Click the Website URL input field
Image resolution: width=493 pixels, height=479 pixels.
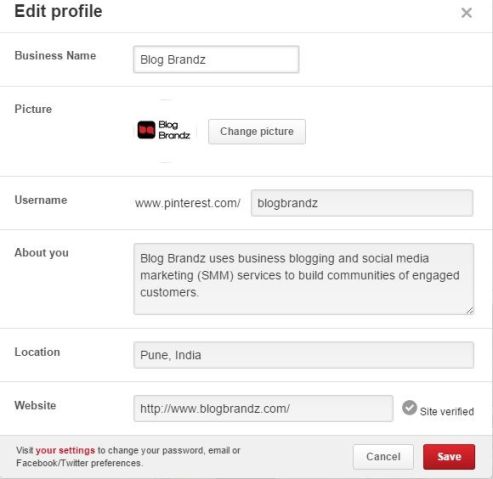tap(263, 409)
